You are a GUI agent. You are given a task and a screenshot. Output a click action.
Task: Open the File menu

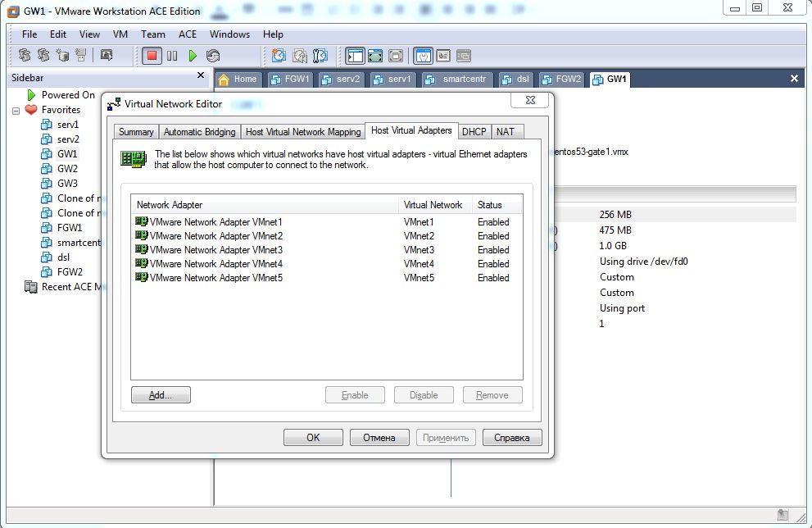[29, 34]
